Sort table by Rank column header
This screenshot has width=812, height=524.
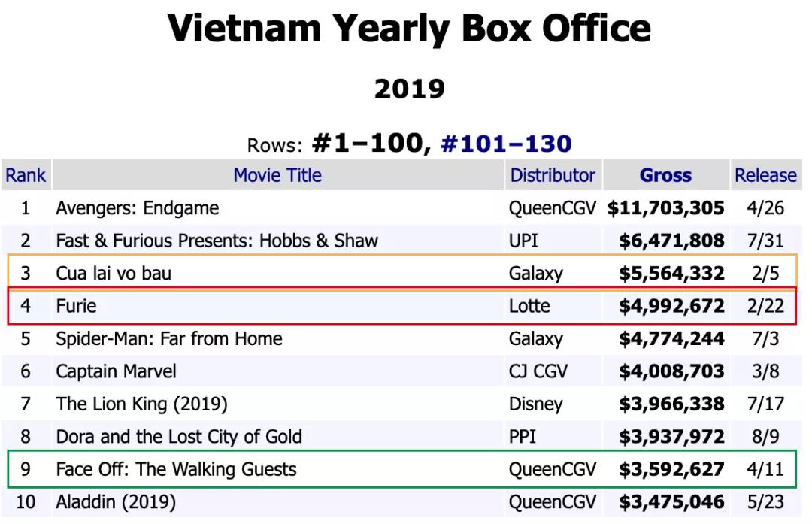pos(26,175)
